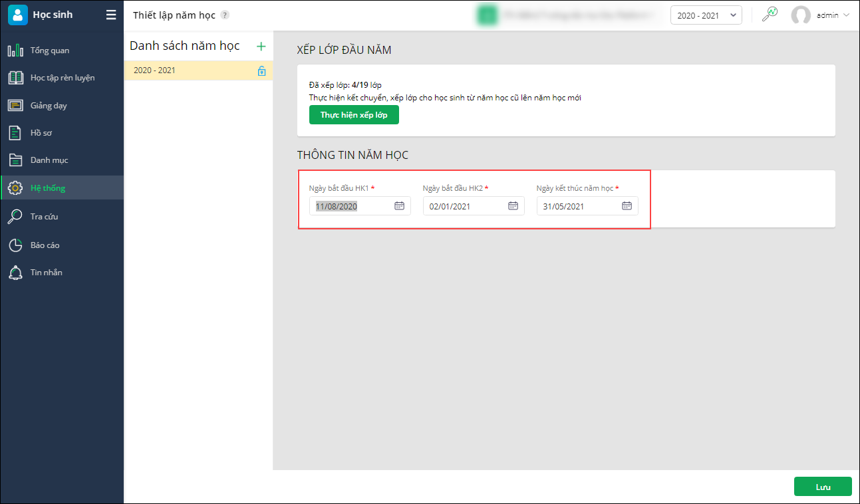This screenshot has height=504, width=860.
Task: Click the Tra cứu magnifier icon
Action: pos(15,217)
